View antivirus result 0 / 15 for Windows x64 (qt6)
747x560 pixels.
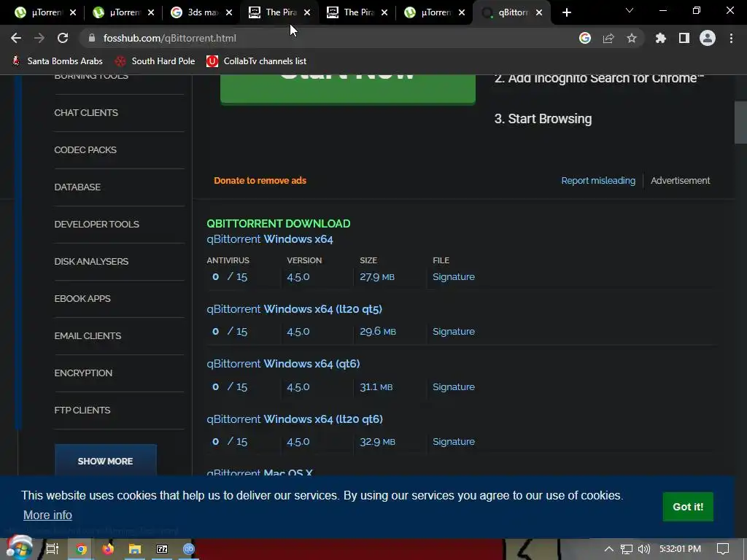[230, 386]
